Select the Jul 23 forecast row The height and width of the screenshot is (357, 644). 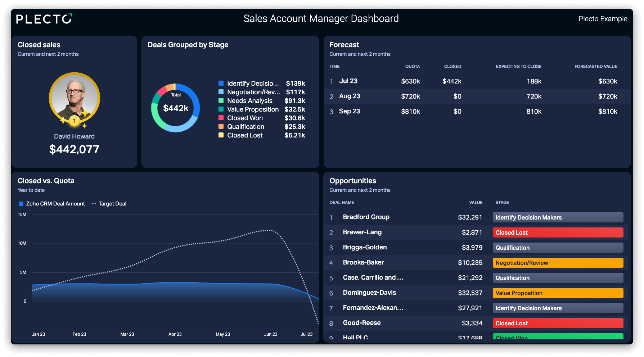click(x=477, y=81)
